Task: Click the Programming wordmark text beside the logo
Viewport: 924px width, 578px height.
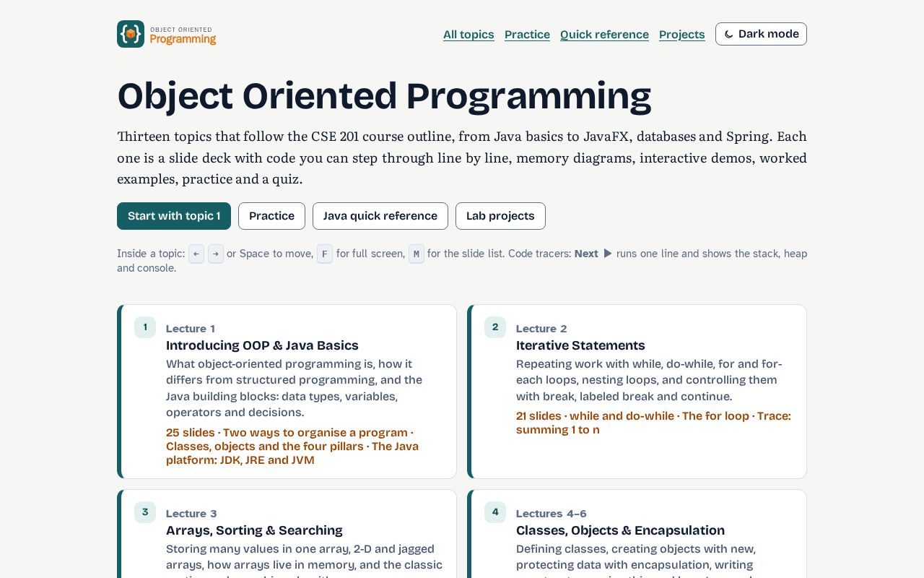Action: point(183,39)
